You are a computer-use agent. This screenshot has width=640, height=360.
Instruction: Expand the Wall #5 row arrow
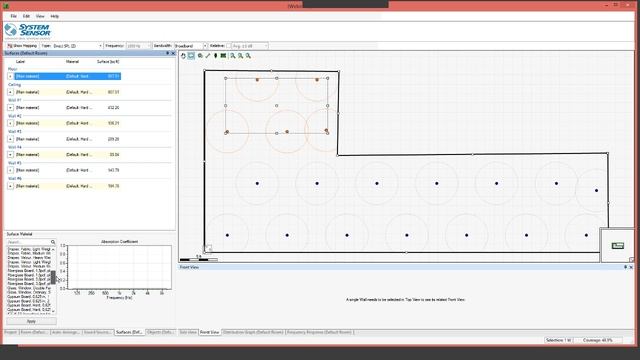pyautogui.click(x=11, y=170)
